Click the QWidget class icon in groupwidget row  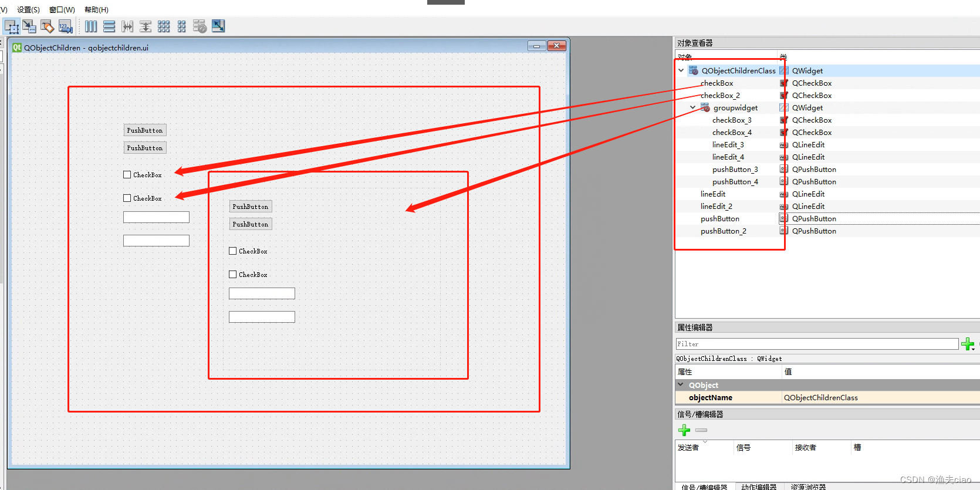tap(783, 107)
